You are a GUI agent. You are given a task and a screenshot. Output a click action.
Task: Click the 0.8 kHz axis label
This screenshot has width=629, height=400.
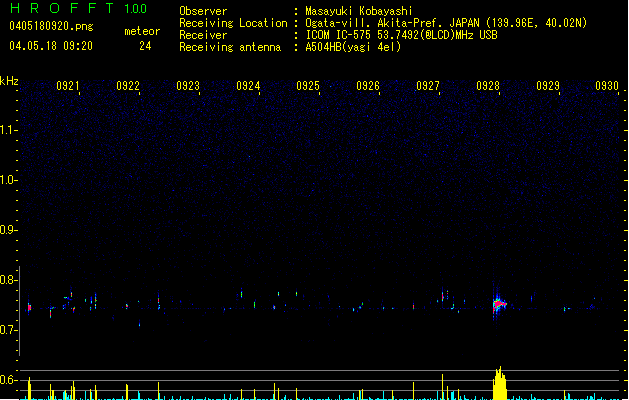coord(8,280)
